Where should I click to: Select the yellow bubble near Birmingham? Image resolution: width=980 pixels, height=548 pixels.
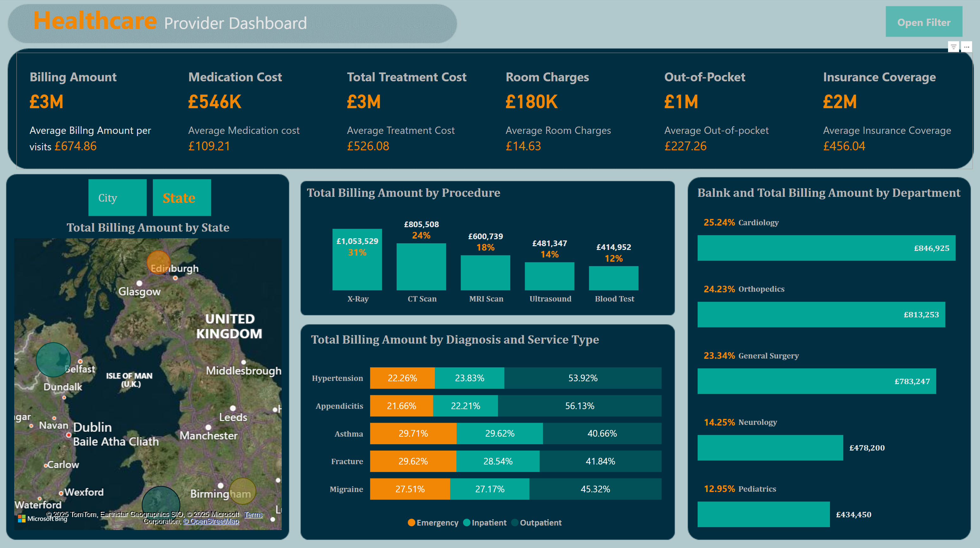tap(242, 491)
